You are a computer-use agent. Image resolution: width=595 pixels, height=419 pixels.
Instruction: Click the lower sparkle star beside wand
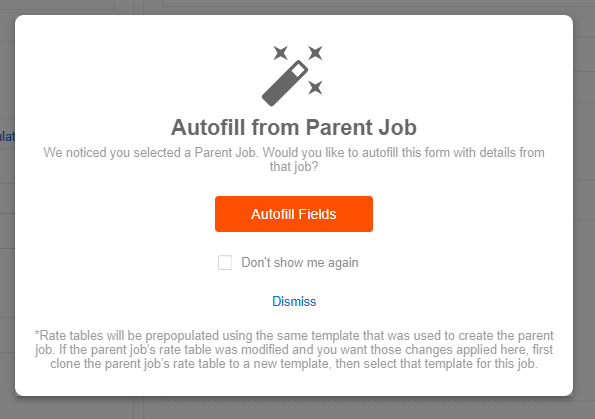[x=315, y=87]
